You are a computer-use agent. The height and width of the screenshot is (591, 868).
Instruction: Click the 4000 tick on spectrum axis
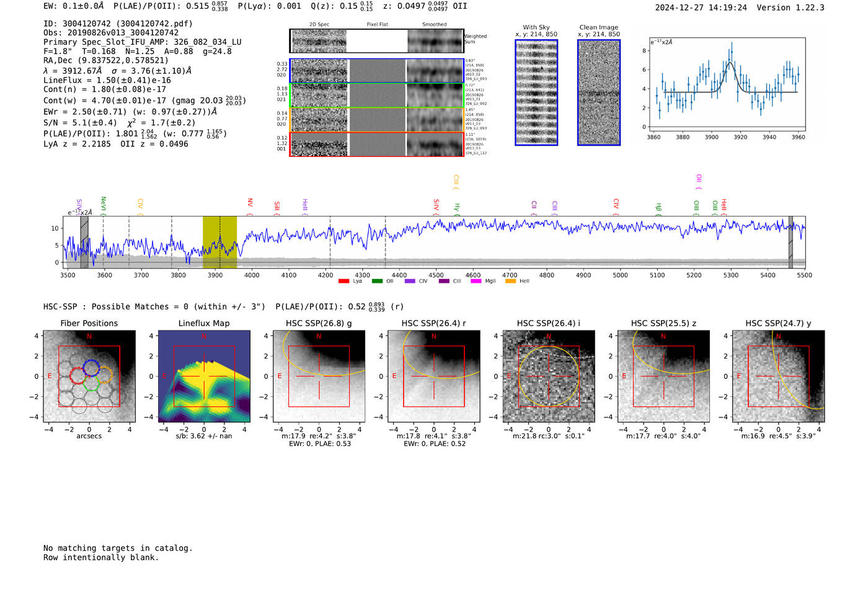(252, 275)
